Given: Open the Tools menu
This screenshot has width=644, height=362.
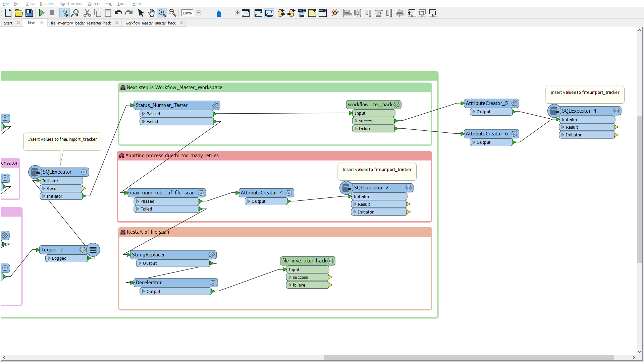Looking at the screenshot, I should (122, 4).
